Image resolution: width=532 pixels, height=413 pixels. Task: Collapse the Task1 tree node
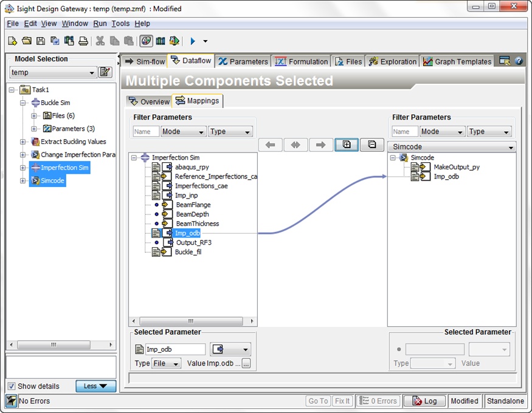[x=12, y=90]
